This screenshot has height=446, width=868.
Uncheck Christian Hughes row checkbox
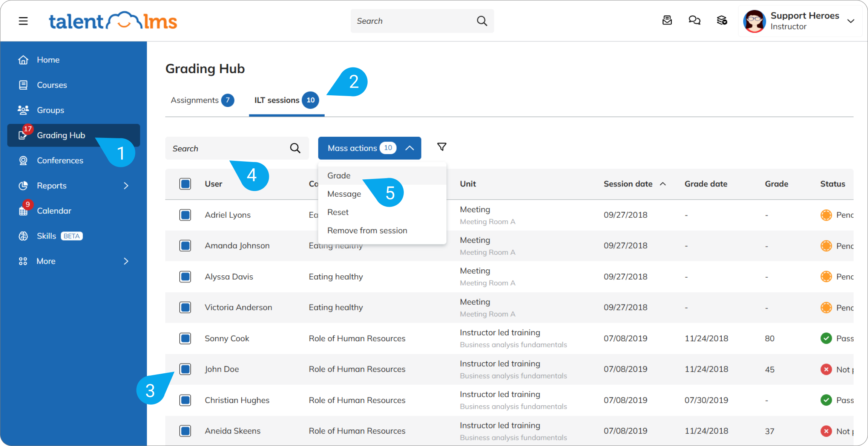pos(185,400)
